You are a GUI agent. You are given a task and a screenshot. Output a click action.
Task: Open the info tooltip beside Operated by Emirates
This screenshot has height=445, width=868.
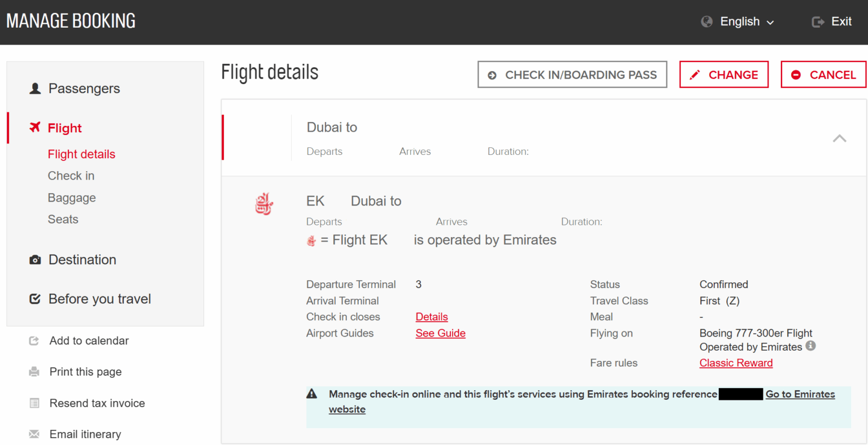(810, 346)
